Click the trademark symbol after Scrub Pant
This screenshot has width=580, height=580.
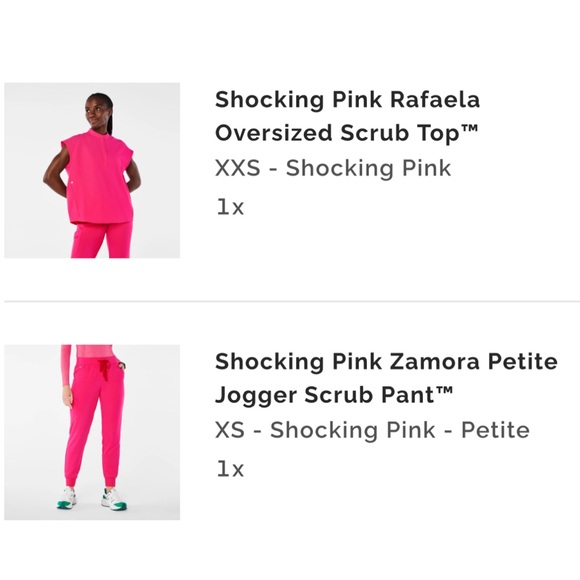click(x=445, y=391)
